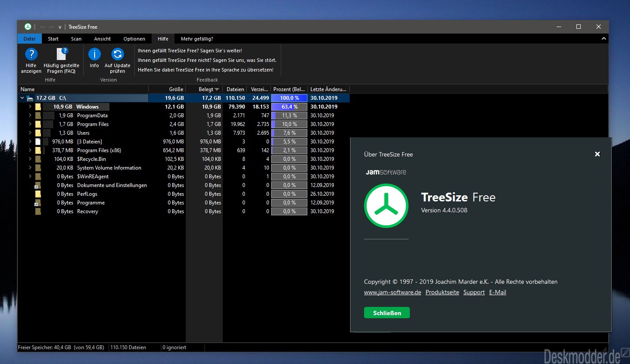Expand the Windows folder node
This screenshot has width=630, height=364.
tap(30, 107)
